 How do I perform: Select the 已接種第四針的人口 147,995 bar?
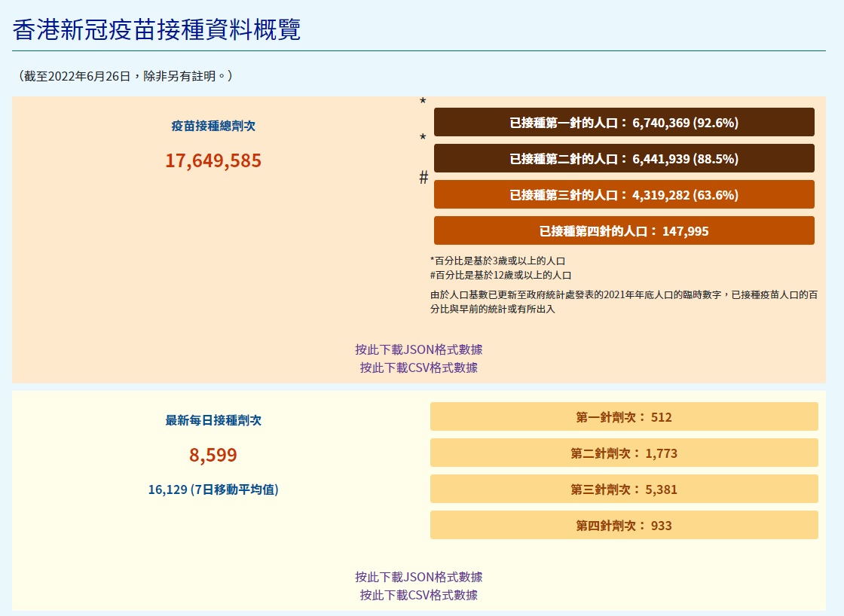[624, 231]
